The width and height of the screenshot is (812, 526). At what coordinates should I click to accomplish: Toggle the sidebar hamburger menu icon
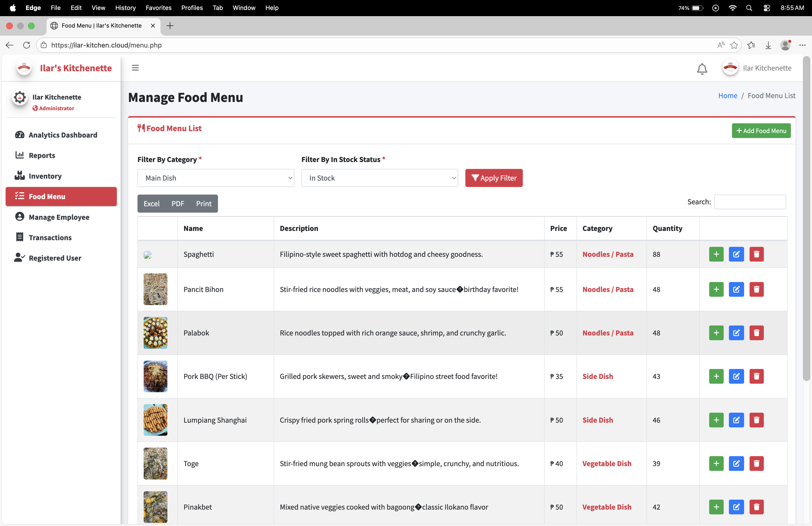pos(135,68)
